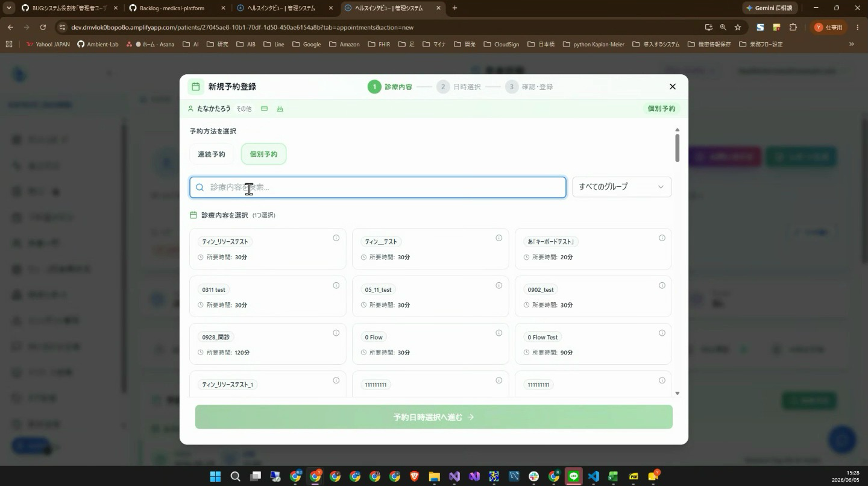Open Excel from the taskbar
Image resolution: width=868 pixels, height=486 pixels.
click(613, 476)
